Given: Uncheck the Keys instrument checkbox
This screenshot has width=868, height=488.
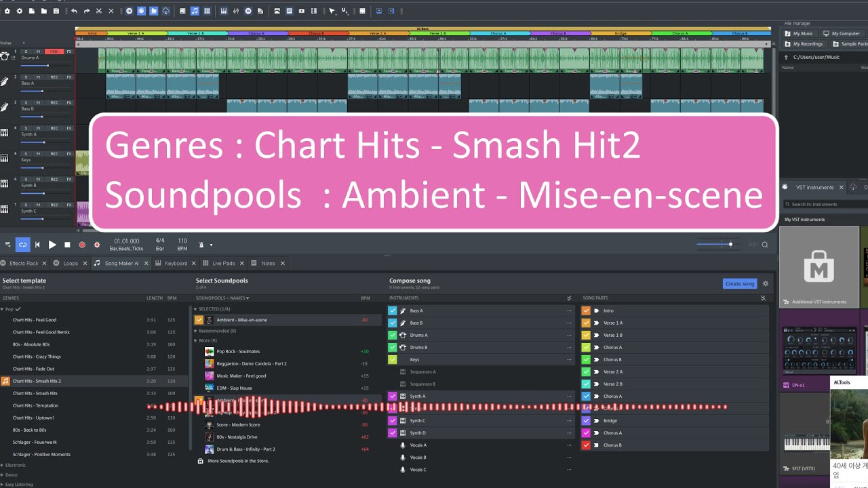Looking at the screenshot, I should [393, 359].
